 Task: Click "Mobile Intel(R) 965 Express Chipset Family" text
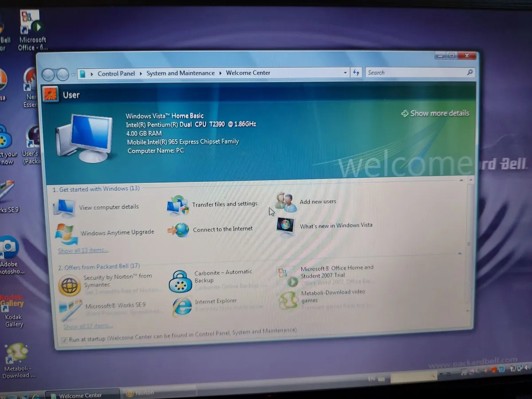[183, 142]
